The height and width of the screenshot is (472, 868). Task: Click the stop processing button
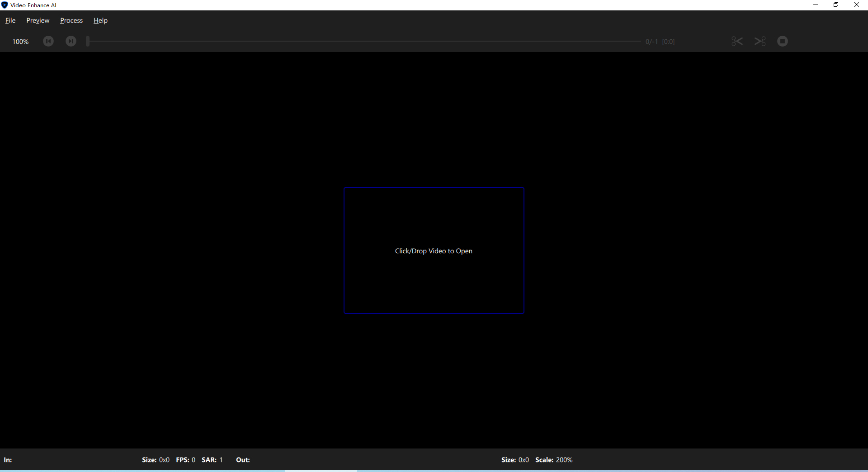tap(783, 41)
